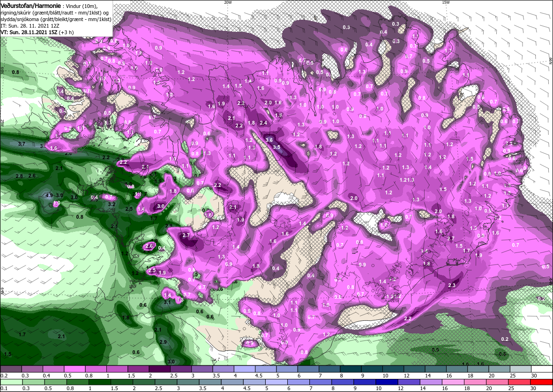Pick the deep blue 10 swatch in lower legend

(387, 382)
